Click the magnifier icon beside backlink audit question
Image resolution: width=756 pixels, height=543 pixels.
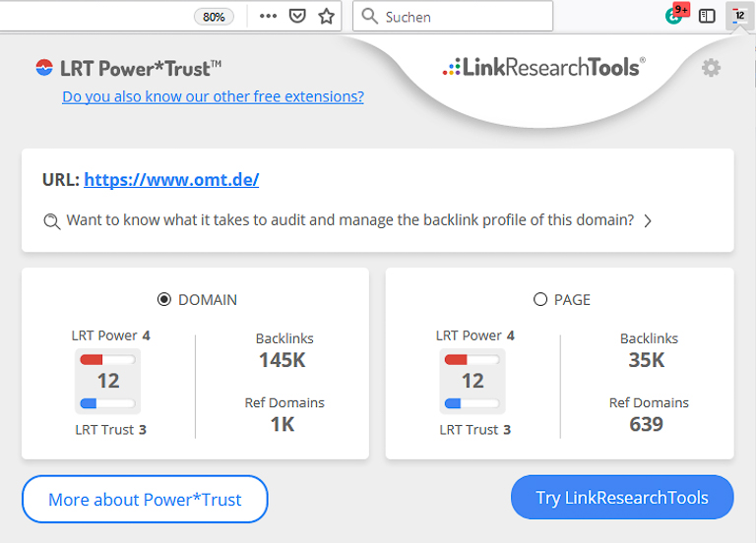tap(51, 221)
